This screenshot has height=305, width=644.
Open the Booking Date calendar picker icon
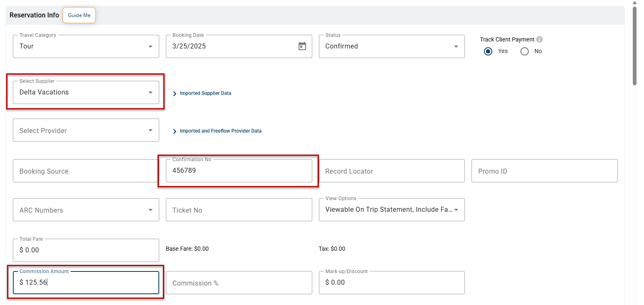pos(302,46)
